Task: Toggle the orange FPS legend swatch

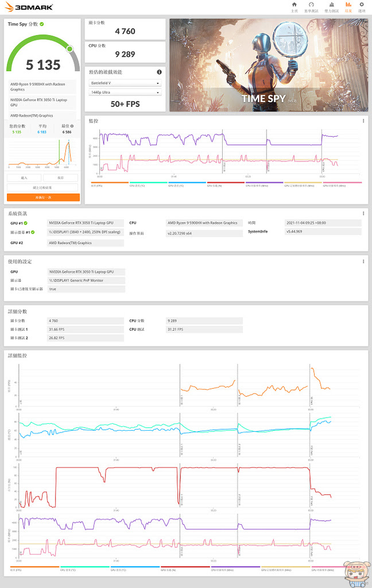Action: pyautogui.click(x=110, y=183)
